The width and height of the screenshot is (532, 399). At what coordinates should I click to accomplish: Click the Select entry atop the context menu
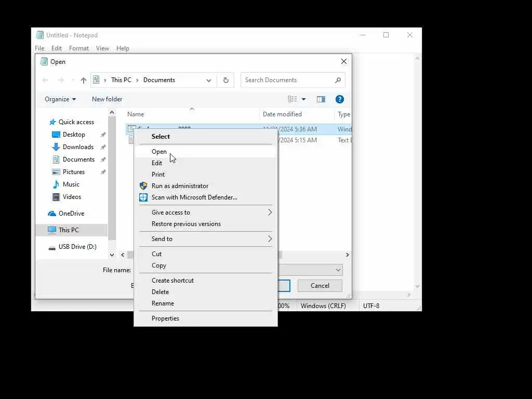coord(206,137)
